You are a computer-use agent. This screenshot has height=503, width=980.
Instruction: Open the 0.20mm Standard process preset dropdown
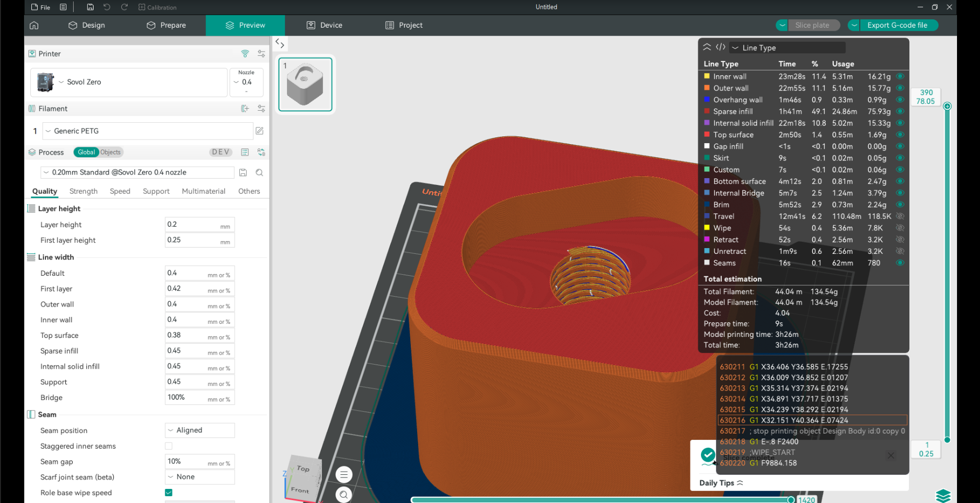coord(137,172)
